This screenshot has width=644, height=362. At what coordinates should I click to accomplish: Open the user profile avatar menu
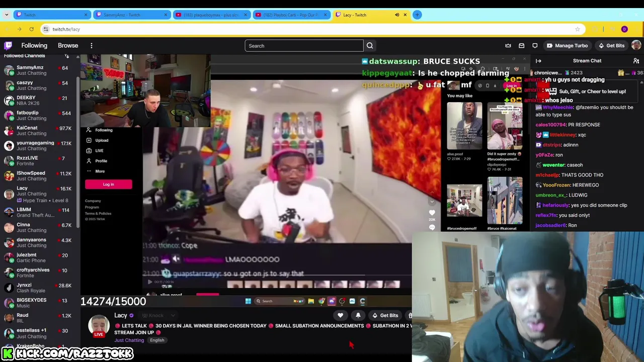636,46
